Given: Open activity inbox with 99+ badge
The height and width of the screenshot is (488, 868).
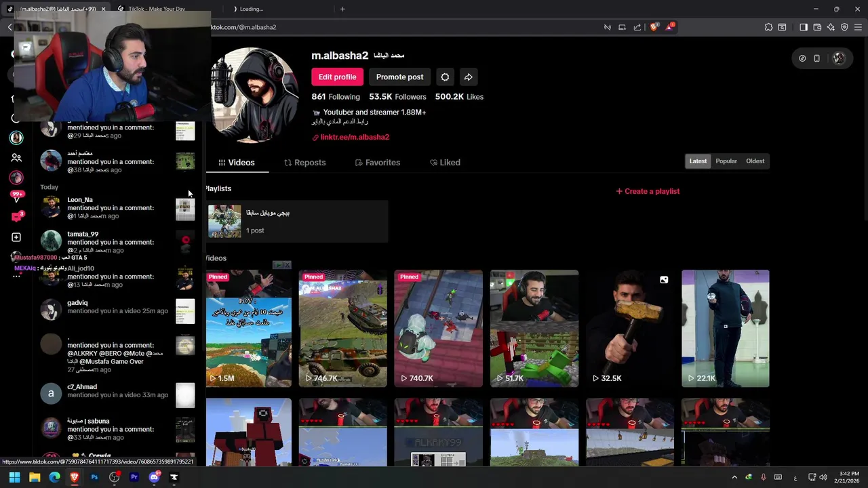Looking at the screenshot, I should click(x=16, y=197).
